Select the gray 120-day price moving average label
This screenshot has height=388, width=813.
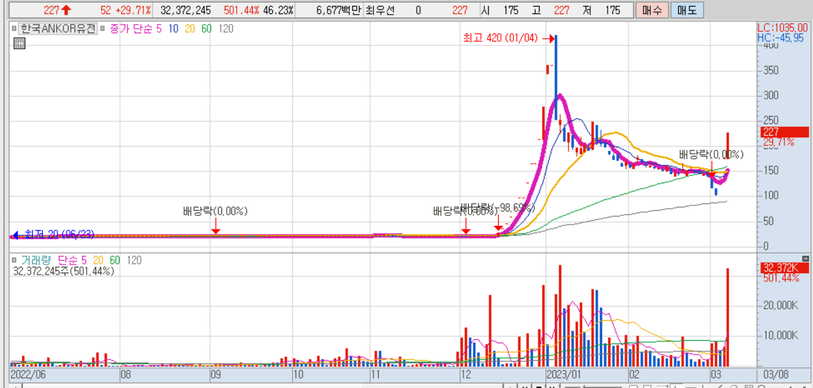tap(226, 29)
